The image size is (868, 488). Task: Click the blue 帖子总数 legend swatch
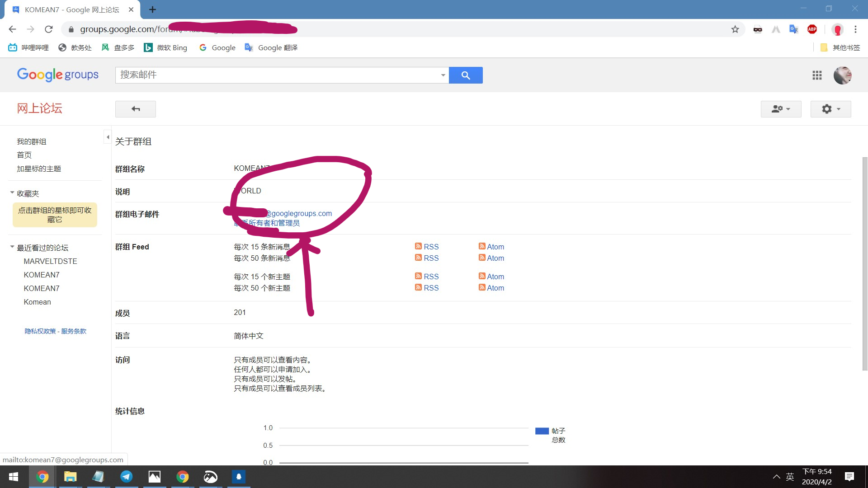pos(541,431)
